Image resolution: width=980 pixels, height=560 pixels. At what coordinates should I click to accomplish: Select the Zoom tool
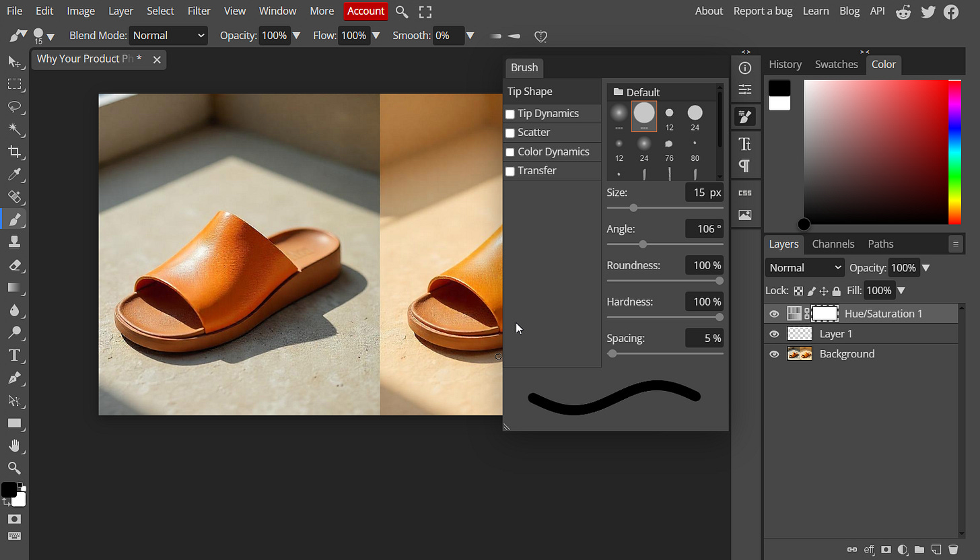tap(15, 468)
